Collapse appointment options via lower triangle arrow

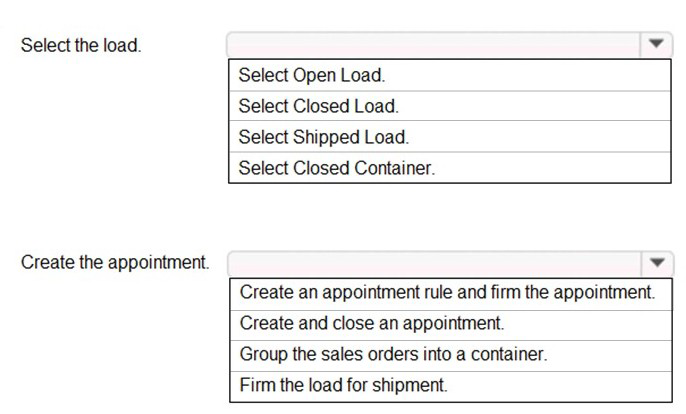[657, 263]
